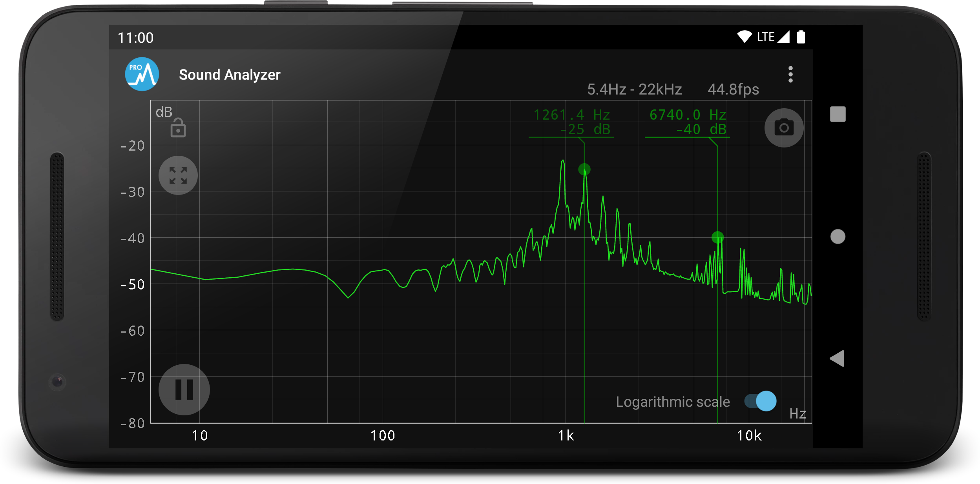Tap the battery status icon

point(801,37)
